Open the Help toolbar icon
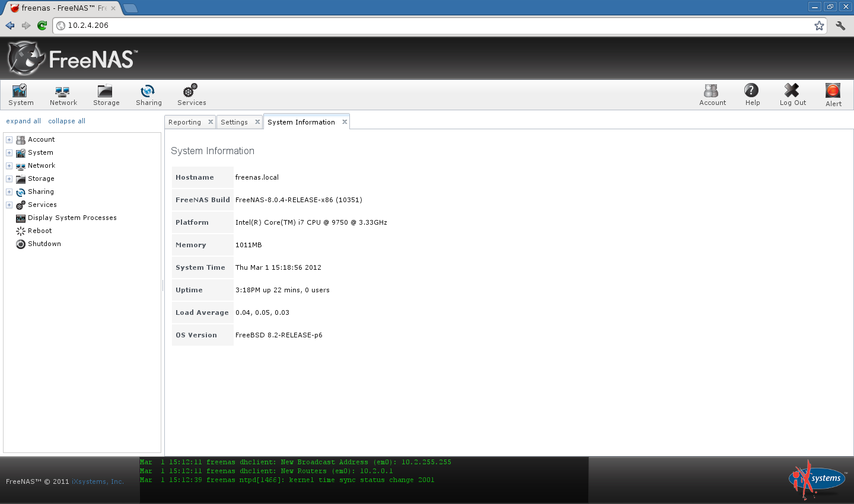This screenshot has width=854, height=504. coord(752,95)
